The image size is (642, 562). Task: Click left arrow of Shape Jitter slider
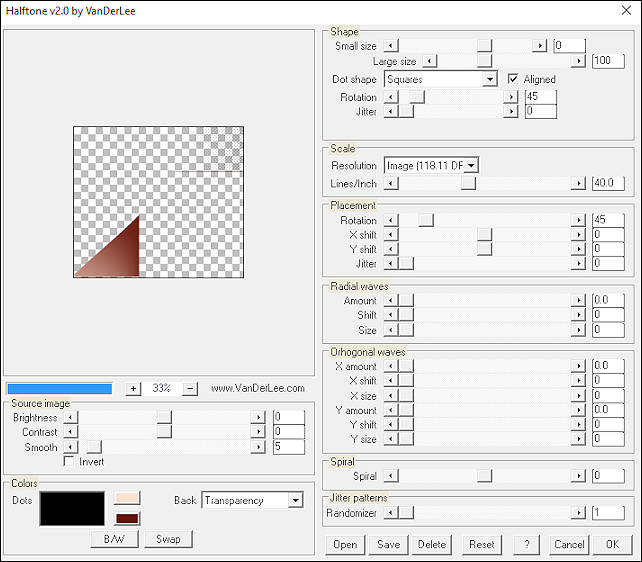[391, 111]
